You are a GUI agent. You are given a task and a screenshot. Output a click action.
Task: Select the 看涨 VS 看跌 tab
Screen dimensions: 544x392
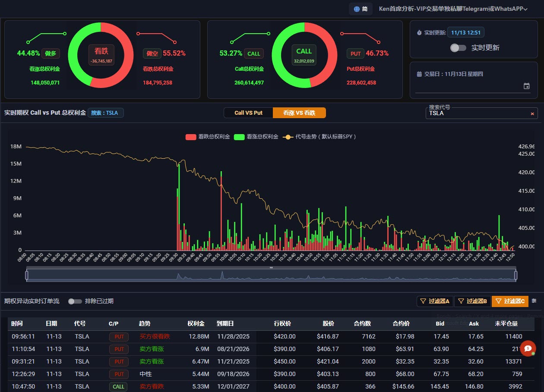[x=299, y=113]
